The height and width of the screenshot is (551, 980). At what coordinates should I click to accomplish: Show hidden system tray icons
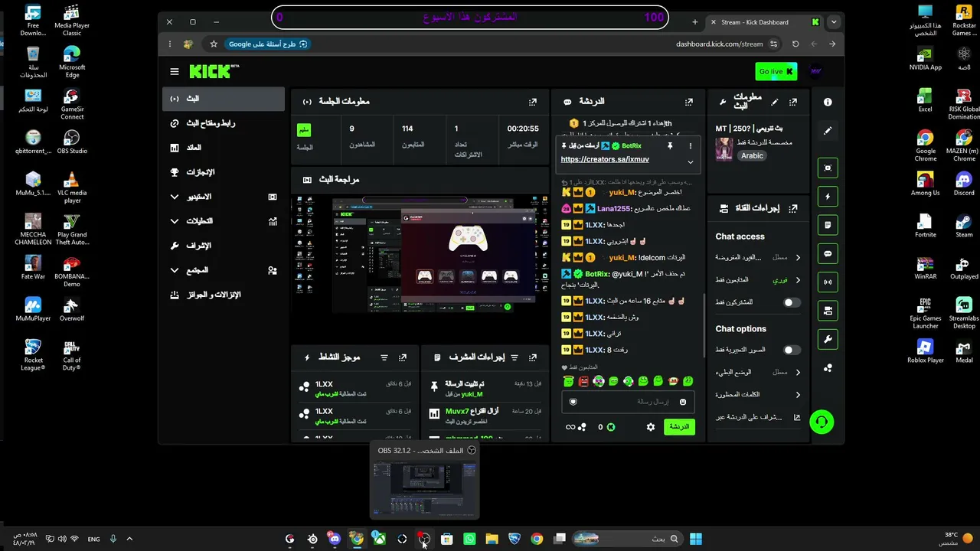129,539
